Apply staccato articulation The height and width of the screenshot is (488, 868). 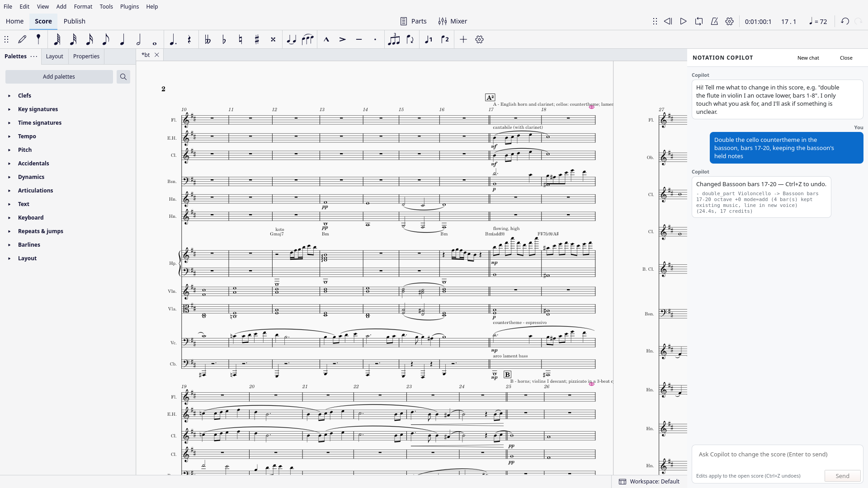pos(375,40)
